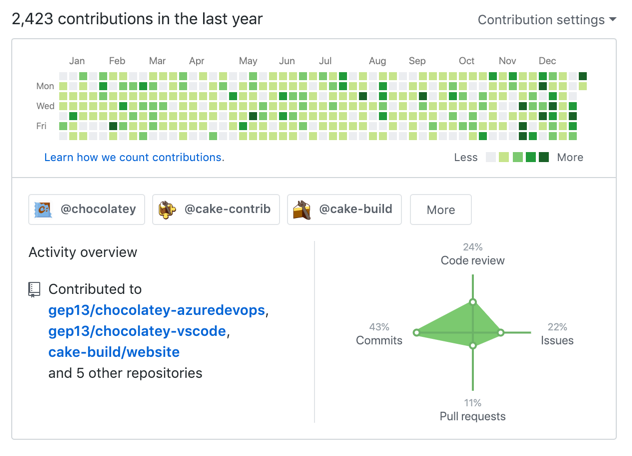Click the cake-contrib organization avatar icon

167,210
